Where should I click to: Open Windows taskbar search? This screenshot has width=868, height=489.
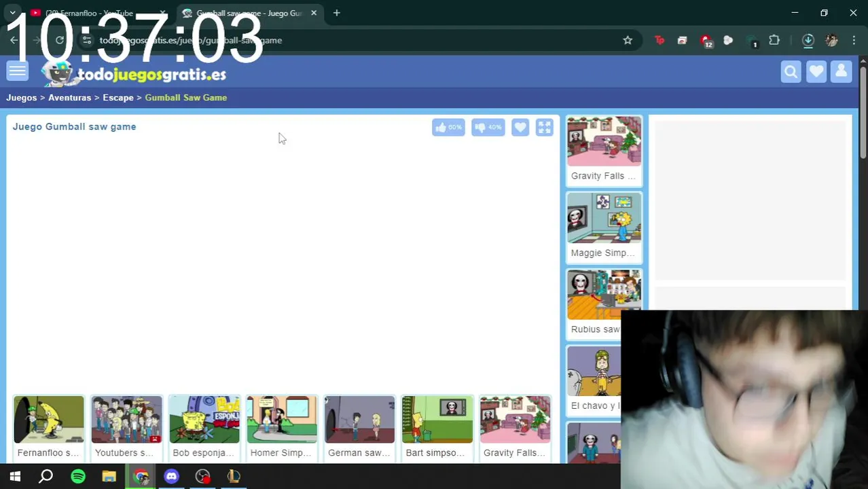(x=46, y=476)
